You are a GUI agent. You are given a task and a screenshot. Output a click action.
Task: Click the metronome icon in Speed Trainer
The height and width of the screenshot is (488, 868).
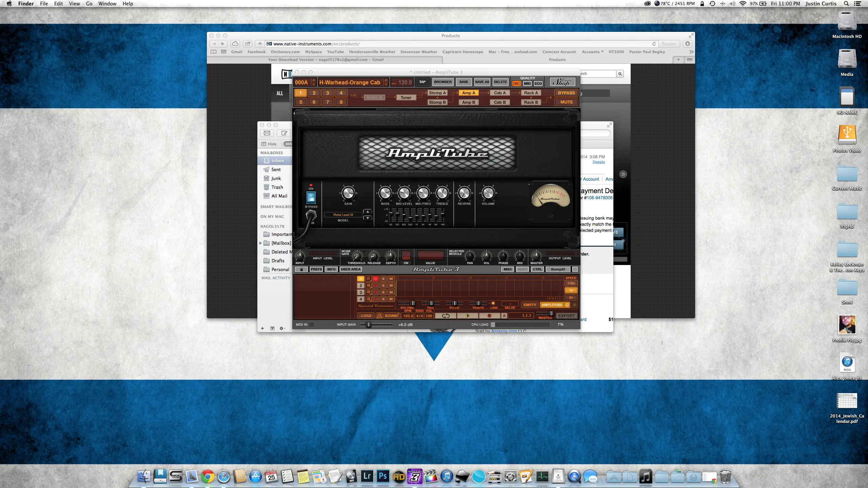point(379,316)
